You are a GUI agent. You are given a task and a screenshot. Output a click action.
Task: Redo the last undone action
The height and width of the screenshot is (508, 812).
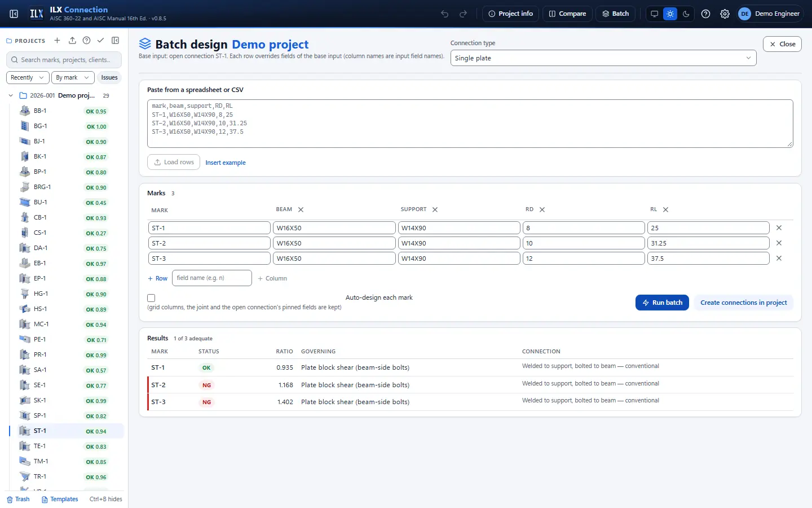[464, 14]
